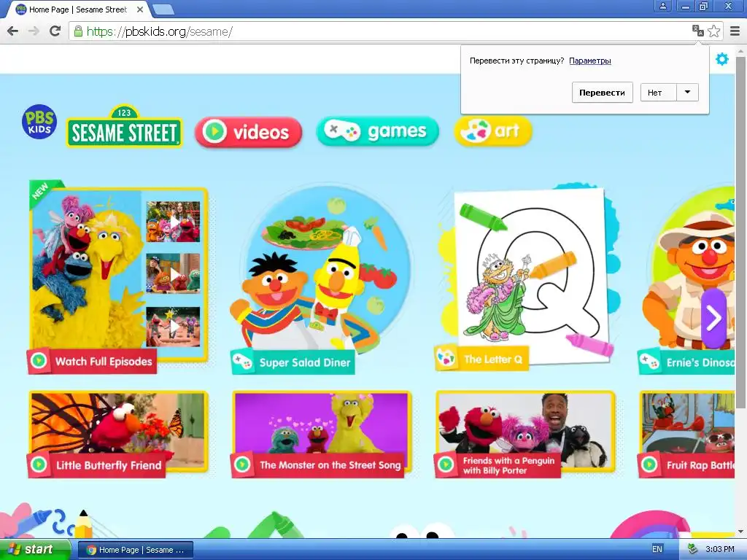Viewport: 747px width, 560px height.
Task: Bookmark the page with star icon
Action: tap(713, 31)
